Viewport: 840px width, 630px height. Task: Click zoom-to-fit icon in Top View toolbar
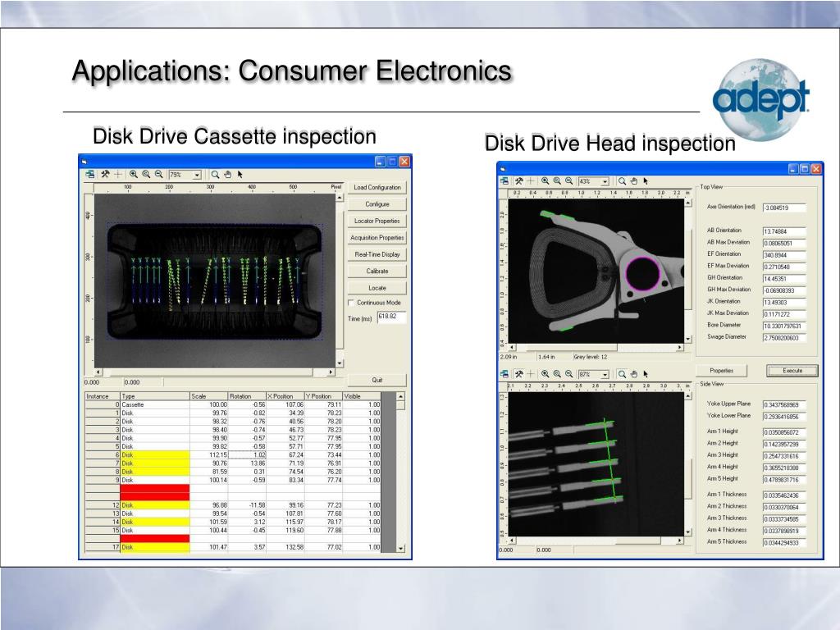(x=557, y=181)
